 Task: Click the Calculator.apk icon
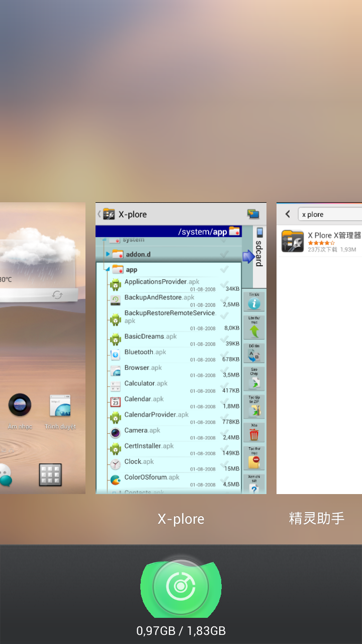tap(116, 386)
